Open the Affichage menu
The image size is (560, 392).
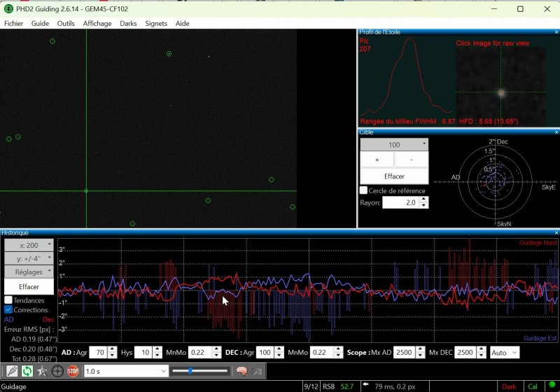coord(97,24)
